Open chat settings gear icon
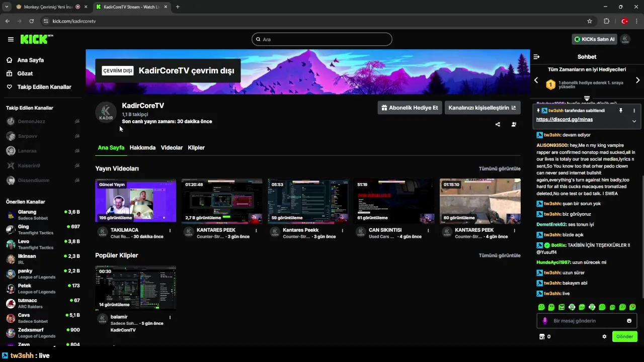Image resolution: width=644 pixels, height=362 pixels. click(x=604, y=337)
